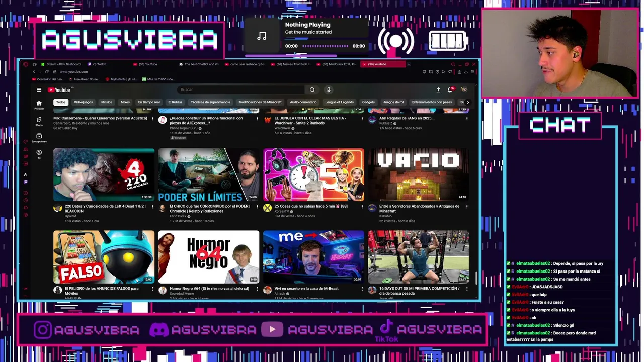Screen dimensions: 644x362
Task: Open options for 25 Cosas que no sabías video
Action: pyautogui.click(x=362, y=206)
